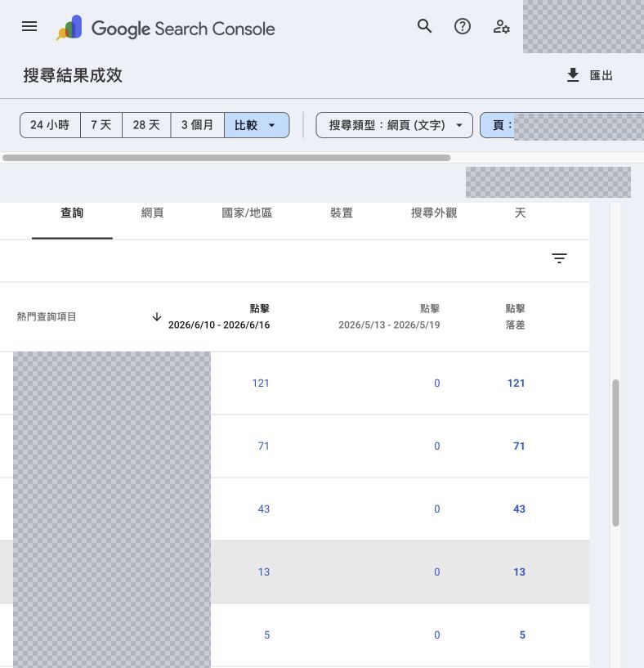Open the 比較 comparison dropdown
Image resolution: width=644 pixels, height=668 pixels.
[257, 125]
